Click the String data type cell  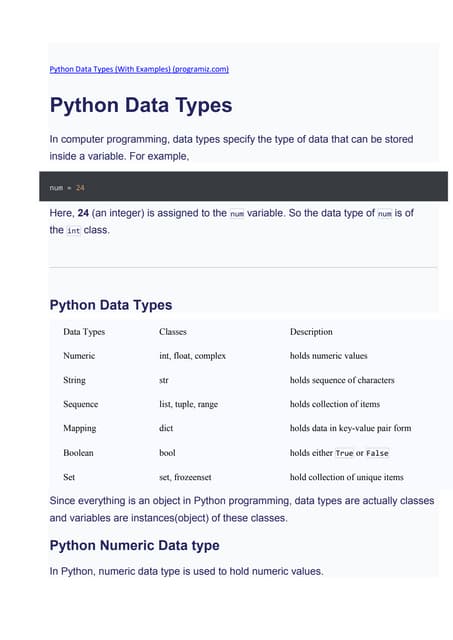pyautogui.click(x=74, y=380)
